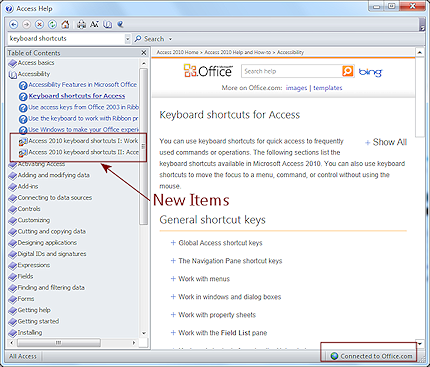This screenshot has width=430, height=367.
Task: Open Use access keys from Office 2003 topic
Action: 79,107
